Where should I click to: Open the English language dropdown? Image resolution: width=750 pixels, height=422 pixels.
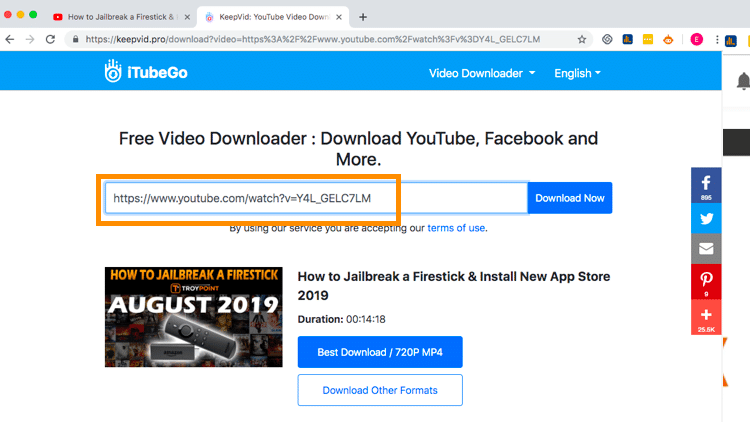point(577,73)
